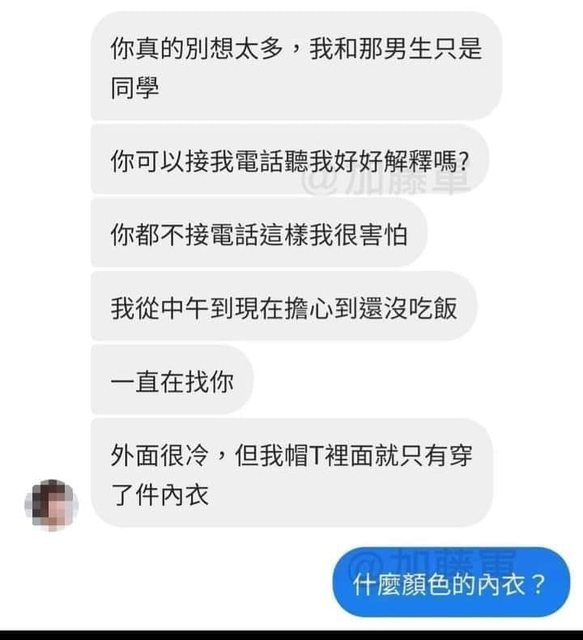Select the blue reply bubble 什麼顏色的內衣？

[x=451, y=583]
